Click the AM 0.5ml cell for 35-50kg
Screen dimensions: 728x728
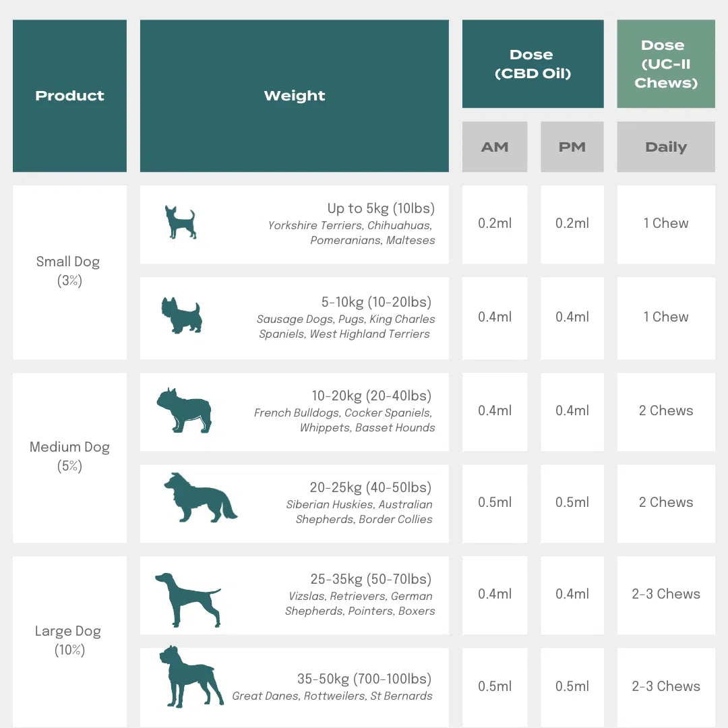coord(495,686)
